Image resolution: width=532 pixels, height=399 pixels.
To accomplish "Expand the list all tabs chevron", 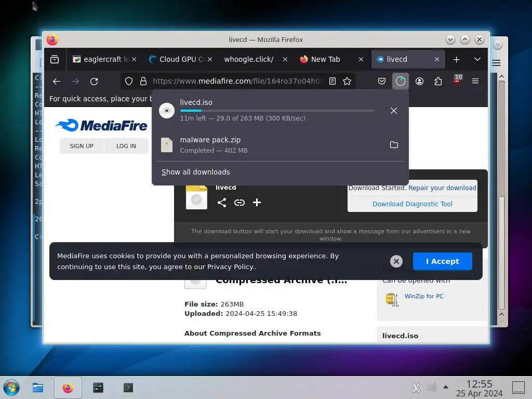I will pos(477,59).
